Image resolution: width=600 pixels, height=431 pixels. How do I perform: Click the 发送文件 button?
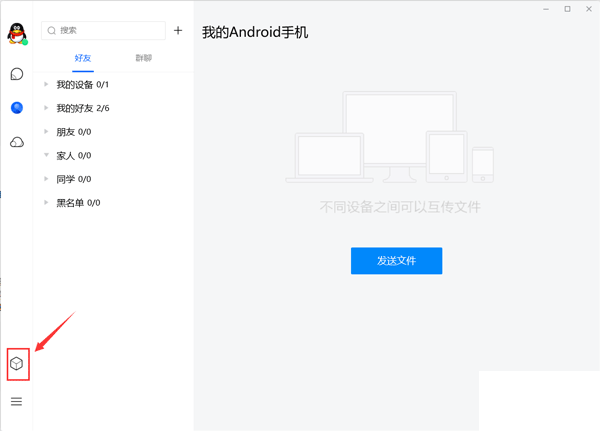[396, 260]
